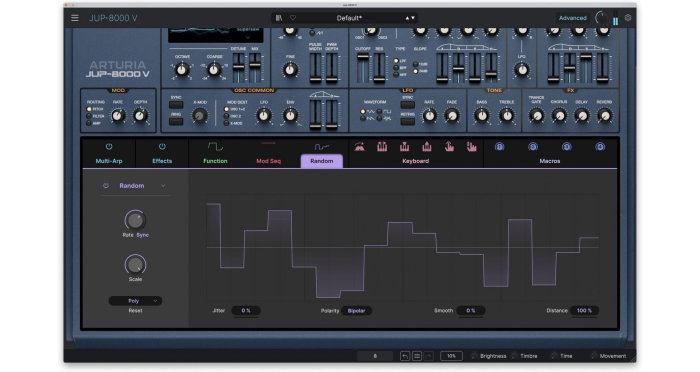Image resolution: width=700 pixels, height=372 pixels.
Task: Click the sixth pink hand keyboard icon
Action: (471, 146)
